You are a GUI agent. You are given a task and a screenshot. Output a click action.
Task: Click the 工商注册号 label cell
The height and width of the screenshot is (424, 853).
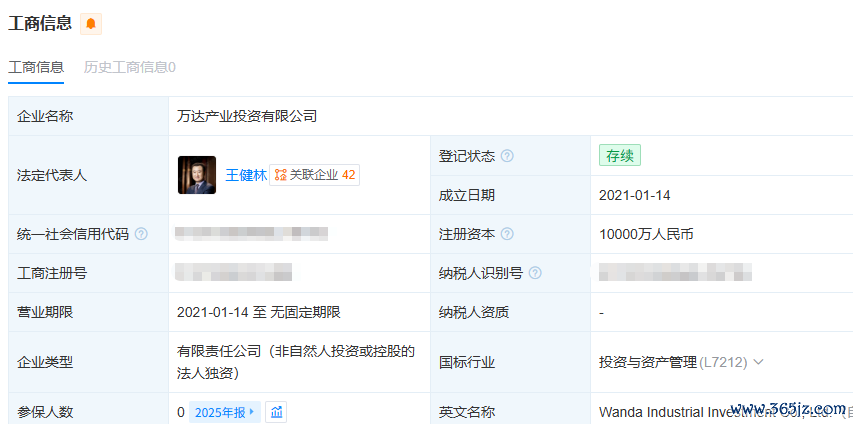tap(89, 273)
